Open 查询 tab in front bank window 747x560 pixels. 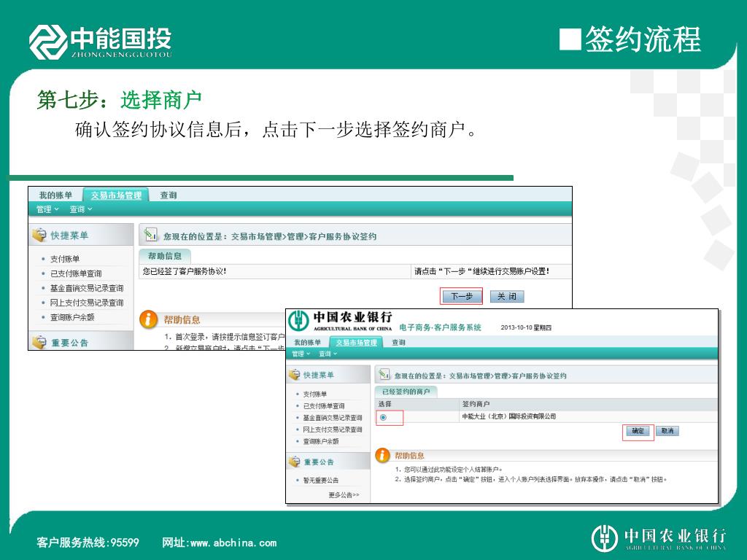[x=398, y=343]
